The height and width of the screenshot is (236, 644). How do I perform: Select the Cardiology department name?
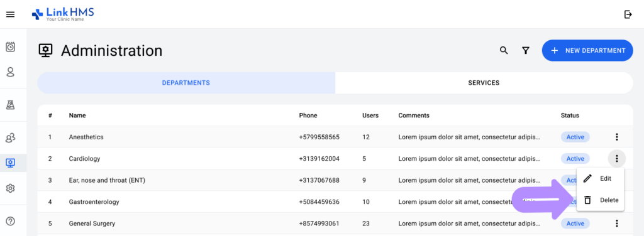point(84,159)
